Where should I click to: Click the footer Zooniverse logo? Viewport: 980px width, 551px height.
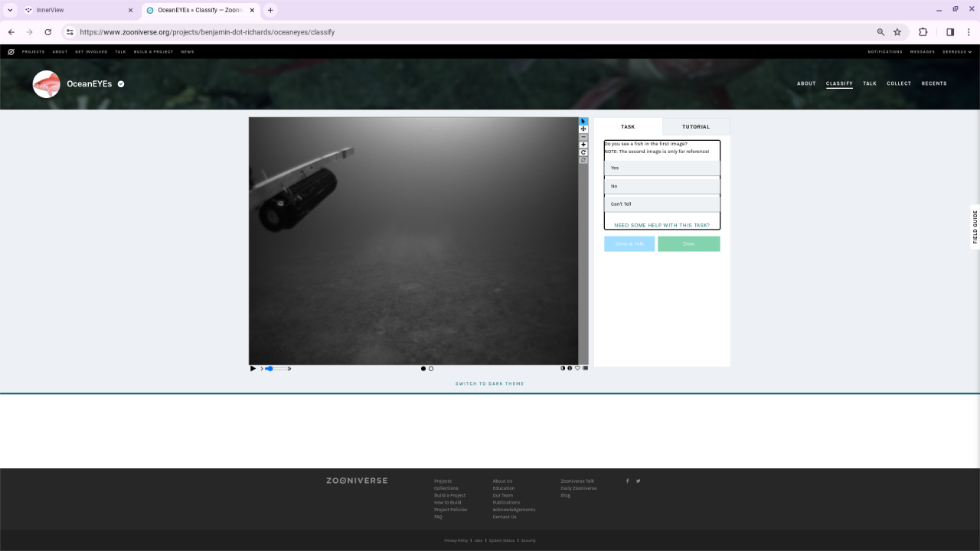tap(357, 481)
